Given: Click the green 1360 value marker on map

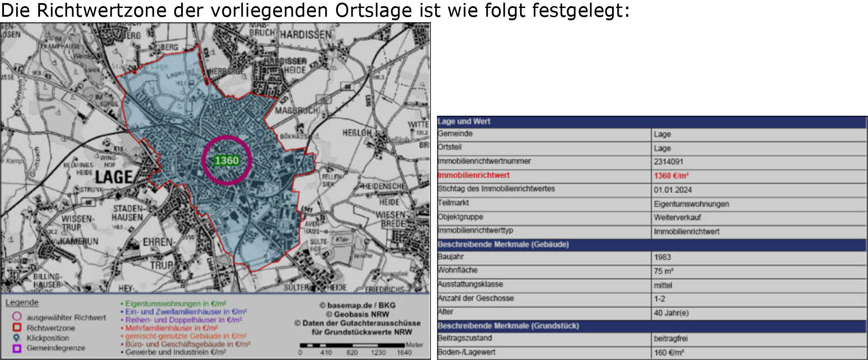Looking at the screenshot, I should click(226, 161).
